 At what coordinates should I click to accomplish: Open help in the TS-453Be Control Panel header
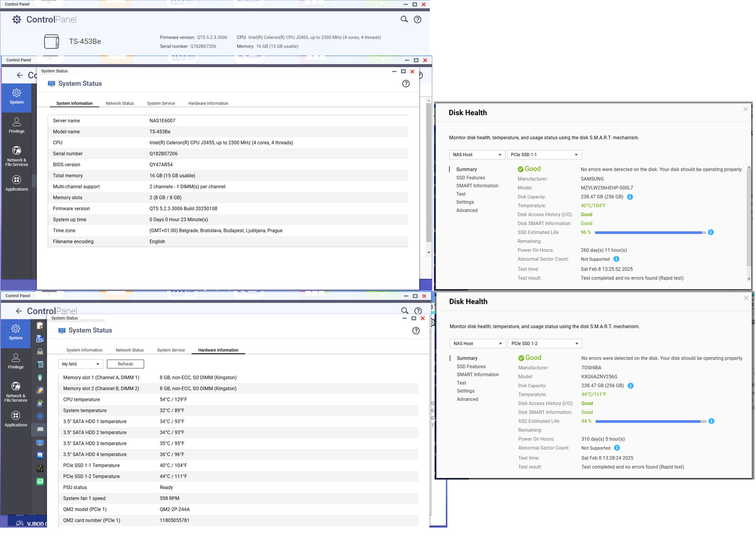pyautogui.click(x=417, y=19)
